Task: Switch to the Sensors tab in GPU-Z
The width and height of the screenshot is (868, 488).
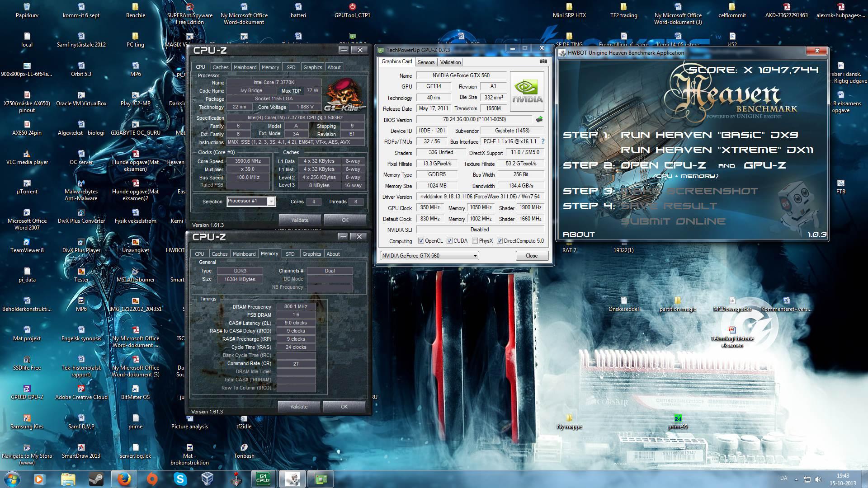Action: (x=426, y=62)
